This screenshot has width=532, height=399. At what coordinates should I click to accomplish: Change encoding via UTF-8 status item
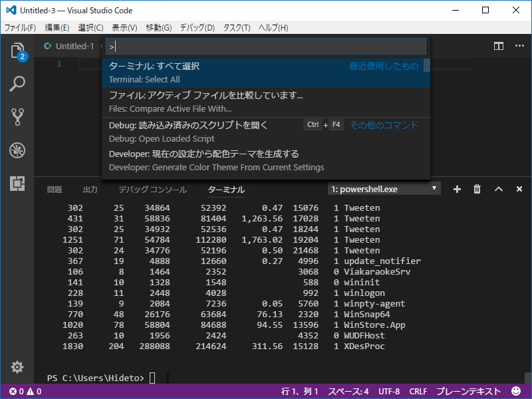coord(389,391)
